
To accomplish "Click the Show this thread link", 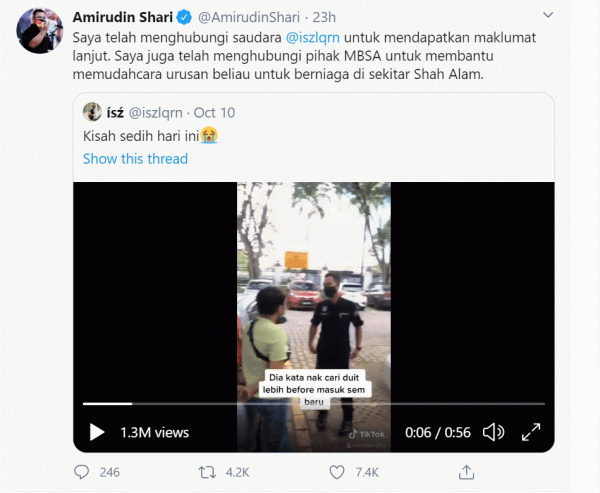I will pyautogui.click(x=135, y=158).
